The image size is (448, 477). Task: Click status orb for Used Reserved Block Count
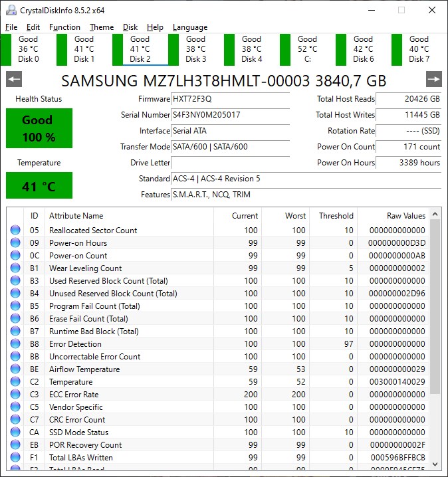[15, 280]
